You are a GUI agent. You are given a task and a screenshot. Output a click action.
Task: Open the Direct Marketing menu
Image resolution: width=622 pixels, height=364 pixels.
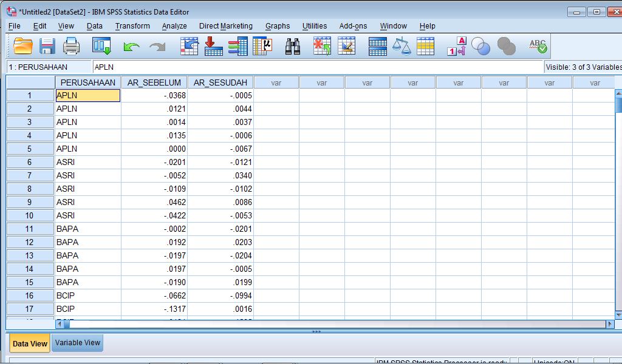pos(226,26)
